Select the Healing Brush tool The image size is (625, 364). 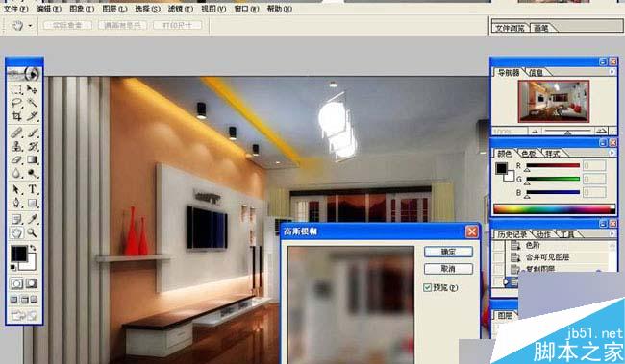coord(16,133)
